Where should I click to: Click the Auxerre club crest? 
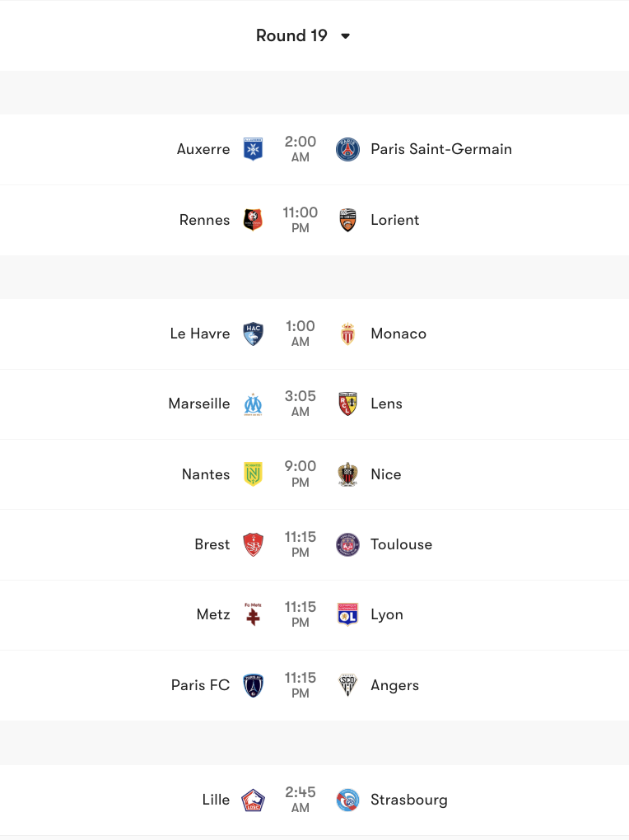253,149
